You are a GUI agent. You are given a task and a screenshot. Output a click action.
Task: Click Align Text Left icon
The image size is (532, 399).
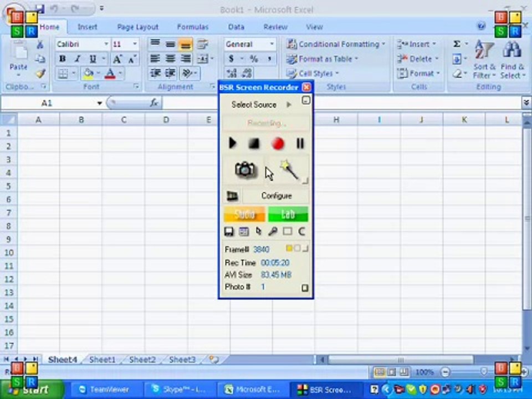155,59
